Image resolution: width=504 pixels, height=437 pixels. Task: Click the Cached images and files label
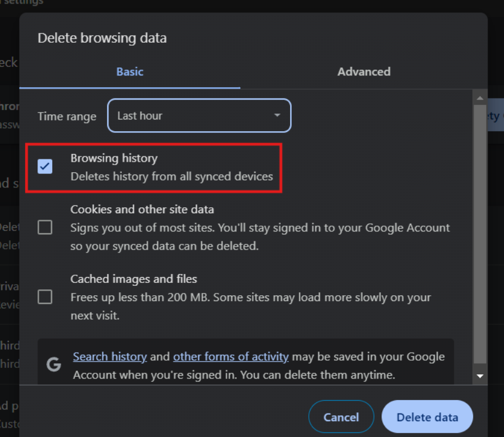click(x=134, y=279)
